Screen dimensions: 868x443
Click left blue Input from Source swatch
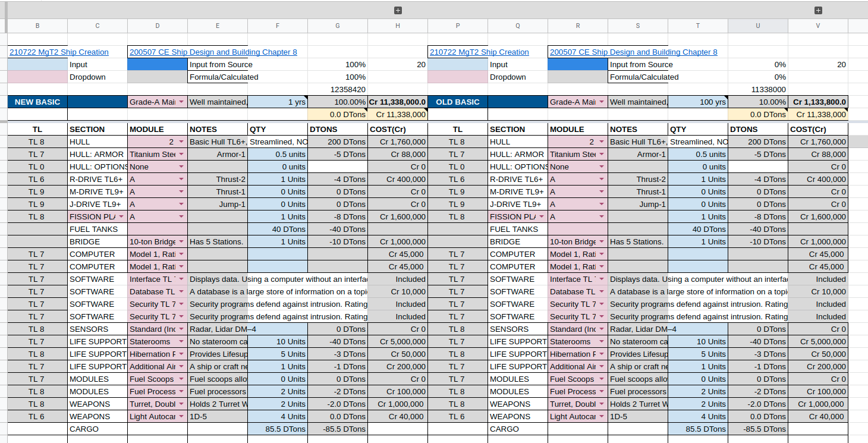tap(158, 65)
